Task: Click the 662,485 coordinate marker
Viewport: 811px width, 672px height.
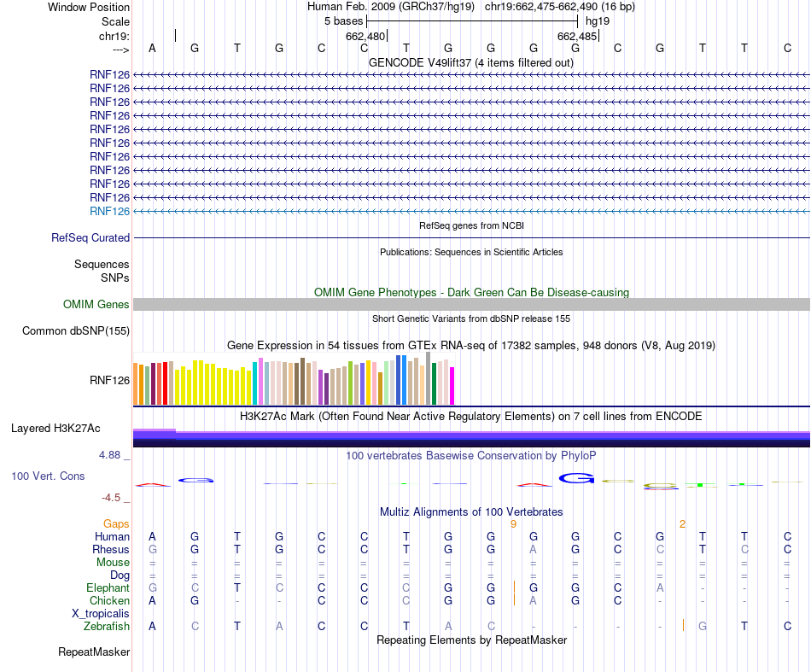Action: click(577, 36)
